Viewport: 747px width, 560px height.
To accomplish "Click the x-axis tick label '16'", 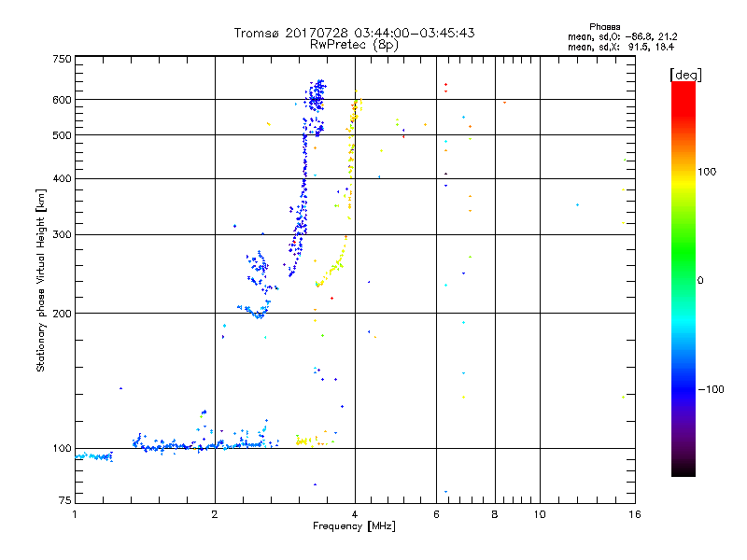I will click(x=635, y=514).
